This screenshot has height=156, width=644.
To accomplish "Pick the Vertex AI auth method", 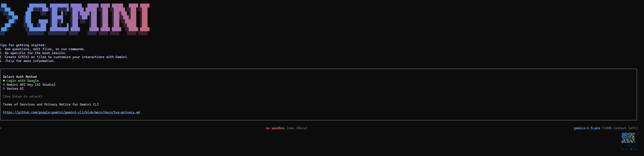I will tap(13, 89).
